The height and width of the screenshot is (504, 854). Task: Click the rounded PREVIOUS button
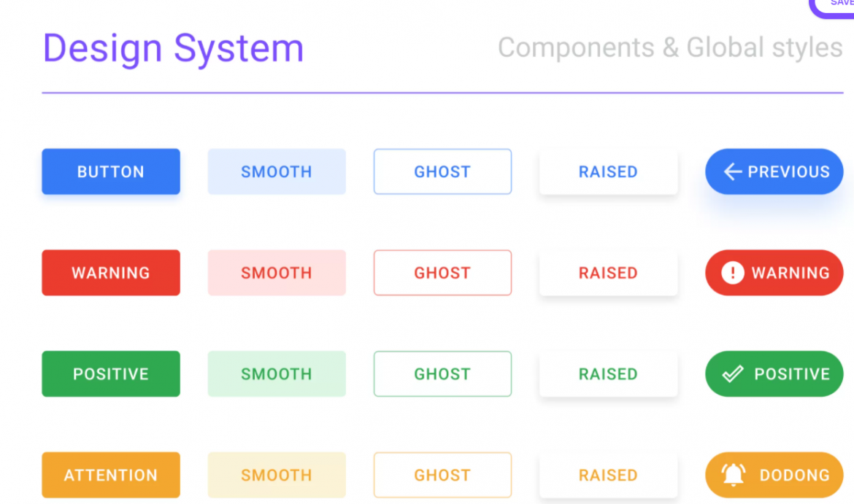[774, 171]
